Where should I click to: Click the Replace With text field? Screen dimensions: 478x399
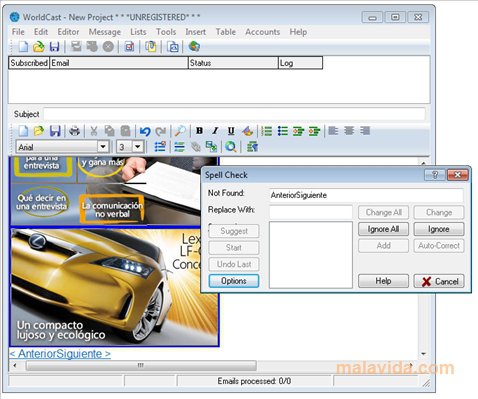(311, 212)
